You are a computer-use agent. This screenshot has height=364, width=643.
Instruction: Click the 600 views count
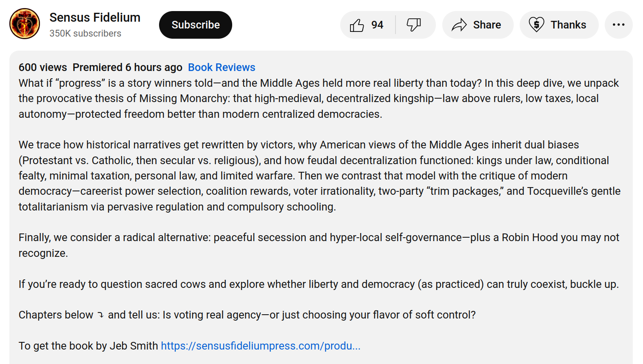(x=43, y=68)
